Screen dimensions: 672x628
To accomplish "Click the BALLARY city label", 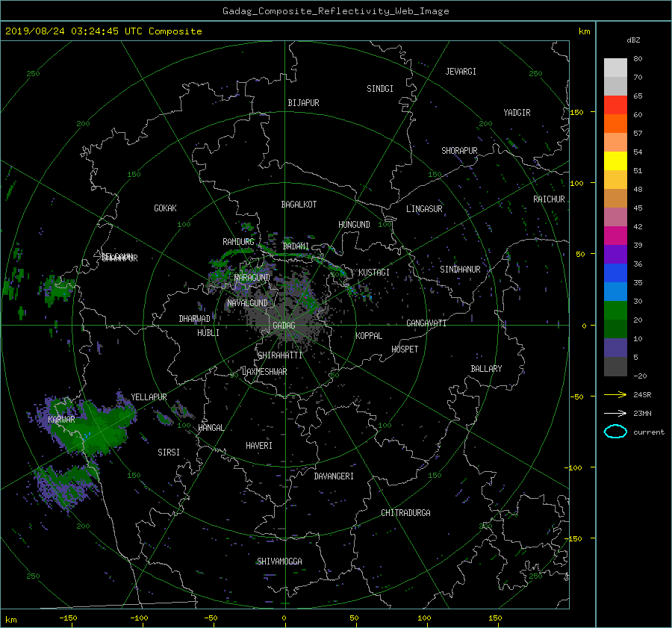I will (x=486, y=369).
